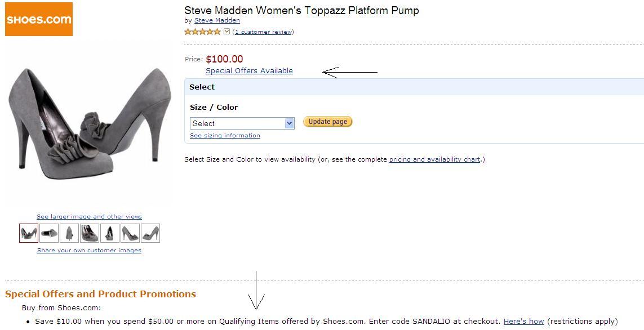
Task: Select the fourth thumbnail, toe close-up
Action: pos(90,233)
